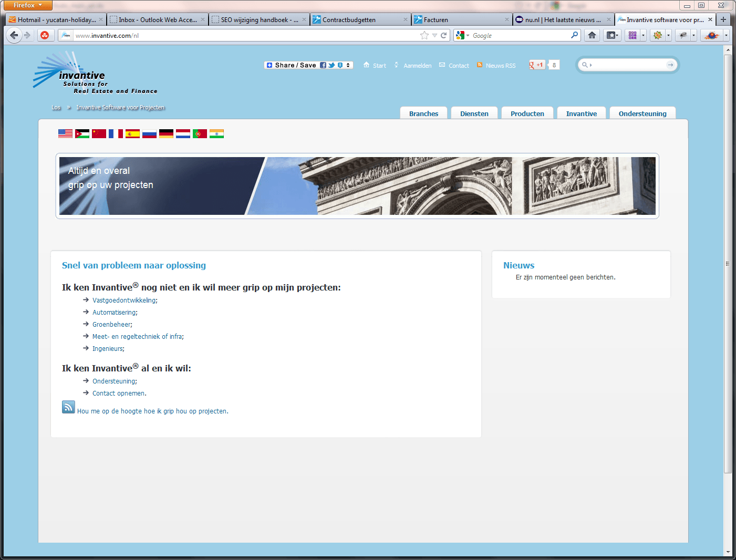Follow the 'Vastgoedontwikkeling' link

(125, 300)
